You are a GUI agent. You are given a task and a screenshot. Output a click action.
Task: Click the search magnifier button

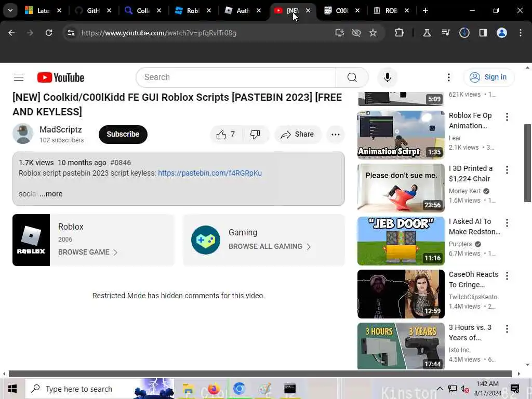[352, 77]
